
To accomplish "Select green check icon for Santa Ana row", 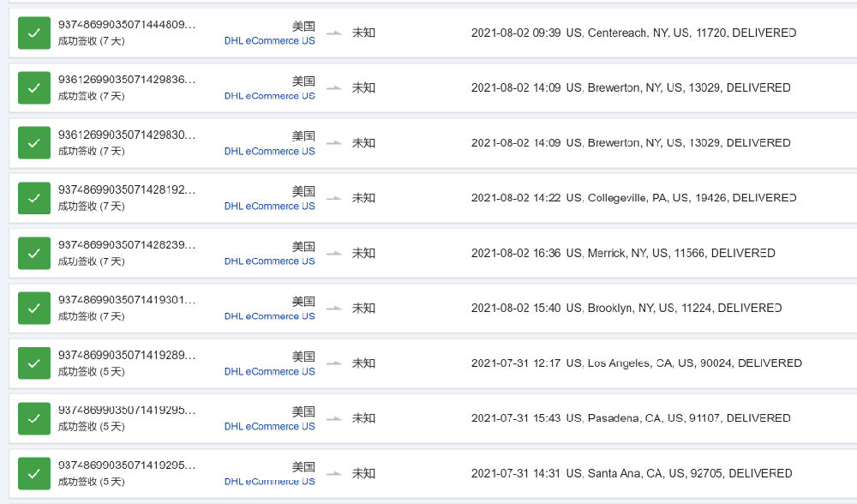I will tap(34, 473).
